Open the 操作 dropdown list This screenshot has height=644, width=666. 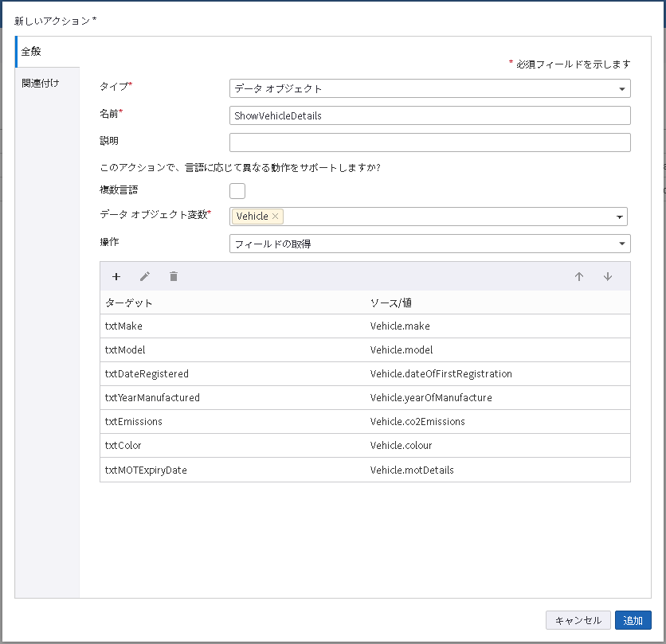429,244
